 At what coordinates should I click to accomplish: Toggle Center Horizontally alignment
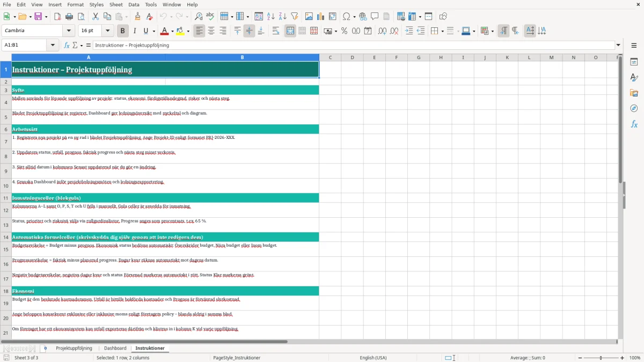(211, 31)
